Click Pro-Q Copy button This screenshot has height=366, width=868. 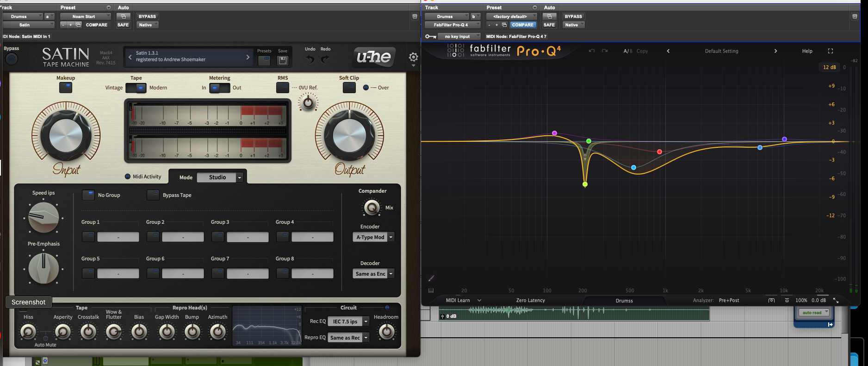[x=642, y=51]
